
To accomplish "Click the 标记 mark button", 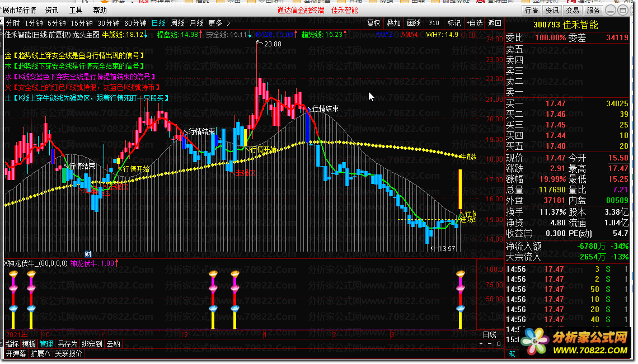I will 454,23.
